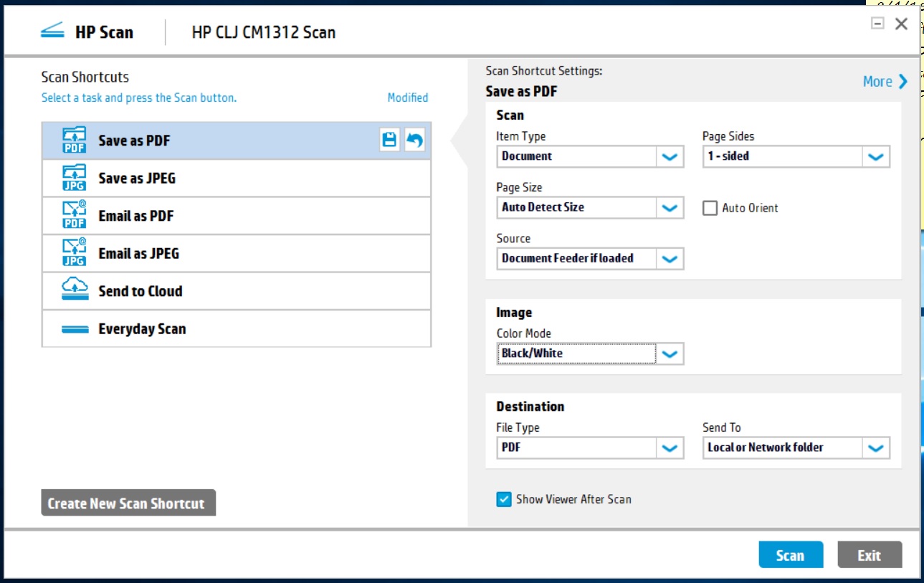Enable the Auto Orient checkbox
This screenshot has height=583, width=924.
click(x=710, y=208)
